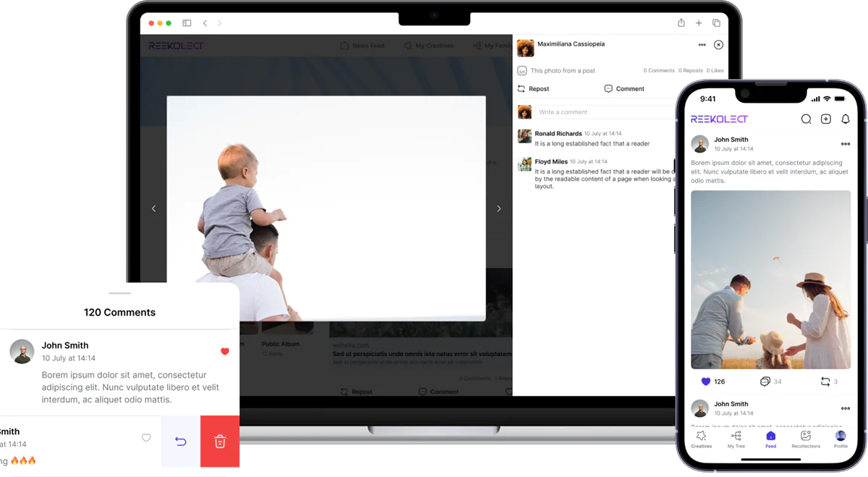Toggle the browser sidebar icon

click(187, 23)
